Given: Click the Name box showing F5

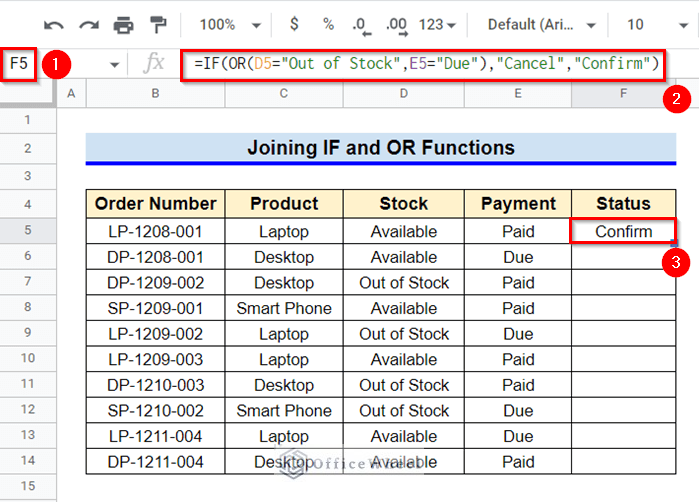Looking at the screenshot, I should (19, 64).
